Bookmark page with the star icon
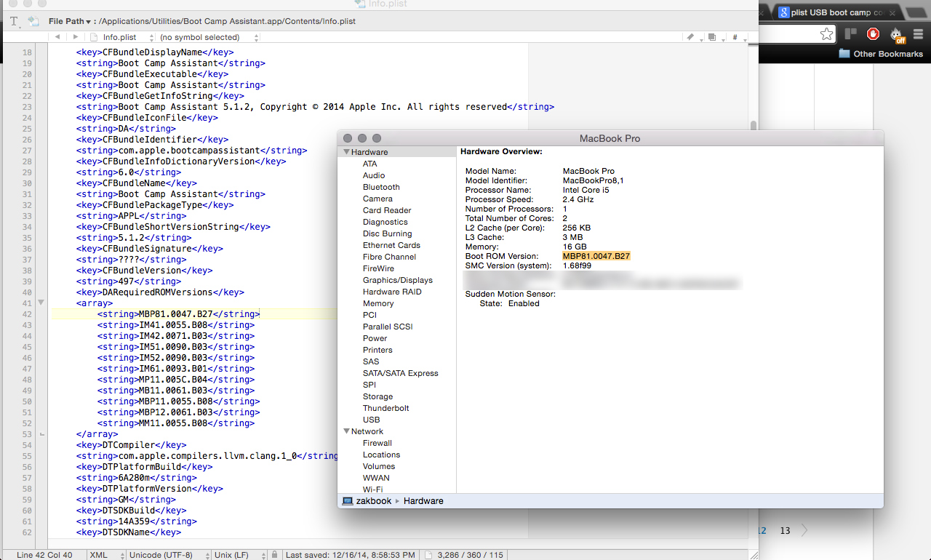 (x=826, y=33)
